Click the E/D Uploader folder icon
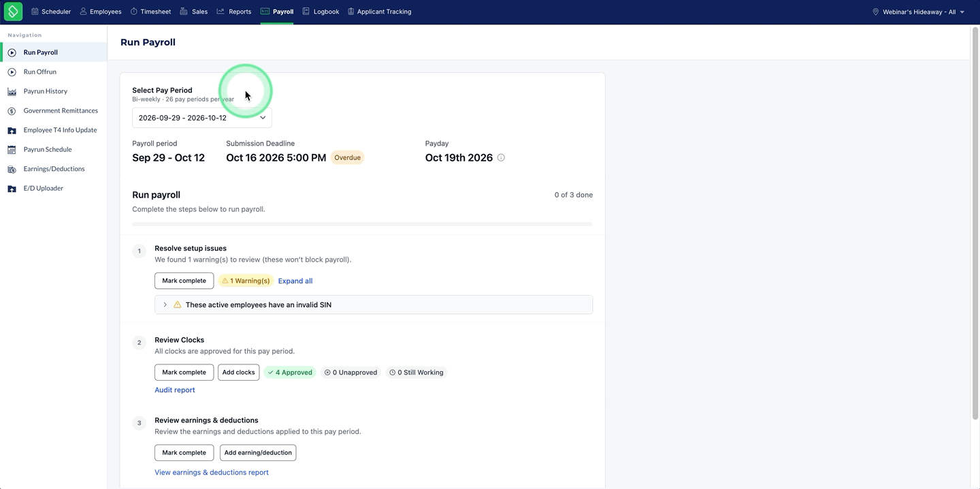Screen dimensions: 980x489 click(x=12, y=189)
